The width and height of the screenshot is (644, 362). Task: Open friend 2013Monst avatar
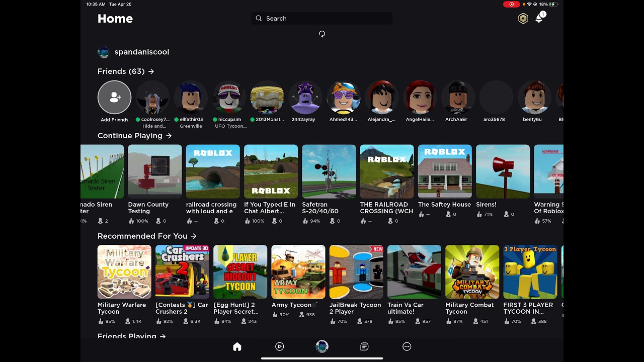pyautogui.click(x=267, y=97)
